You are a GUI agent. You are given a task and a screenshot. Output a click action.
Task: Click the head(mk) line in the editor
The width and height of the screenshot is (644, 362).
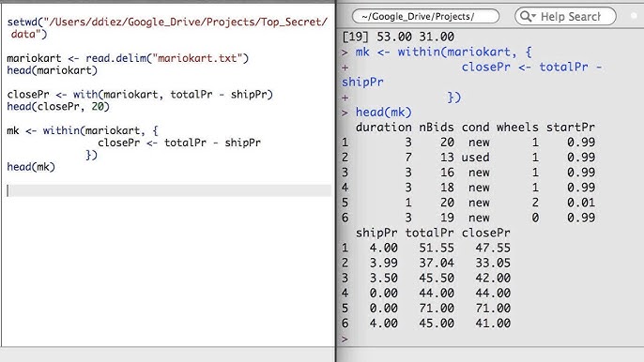pyautogui.click(x=31, y=167)
